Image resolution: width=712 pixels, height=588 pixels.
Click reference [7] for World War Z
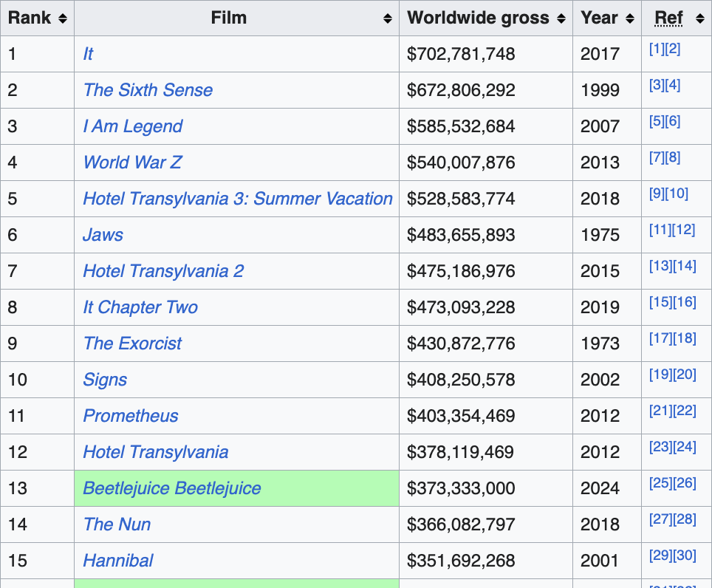657,157
